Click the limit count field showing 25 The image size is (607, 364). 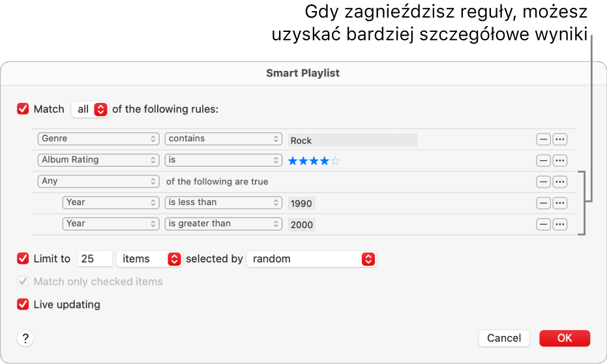point(95,259)
